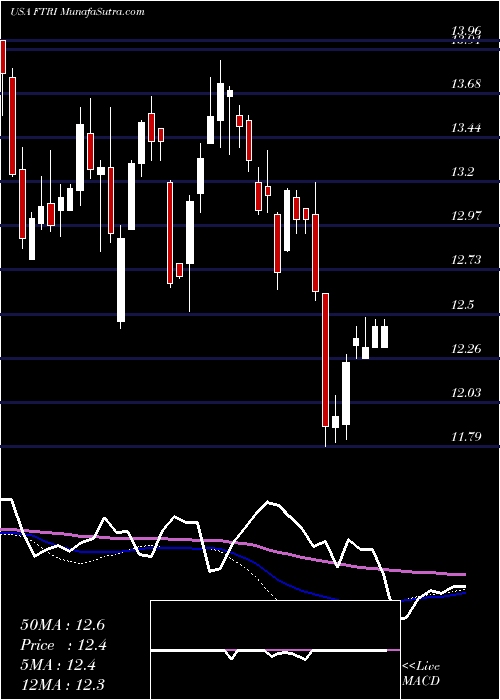Click the 12.03 price axis label
This screenshot has height=700, width=500.
click(x=466, y=392)
